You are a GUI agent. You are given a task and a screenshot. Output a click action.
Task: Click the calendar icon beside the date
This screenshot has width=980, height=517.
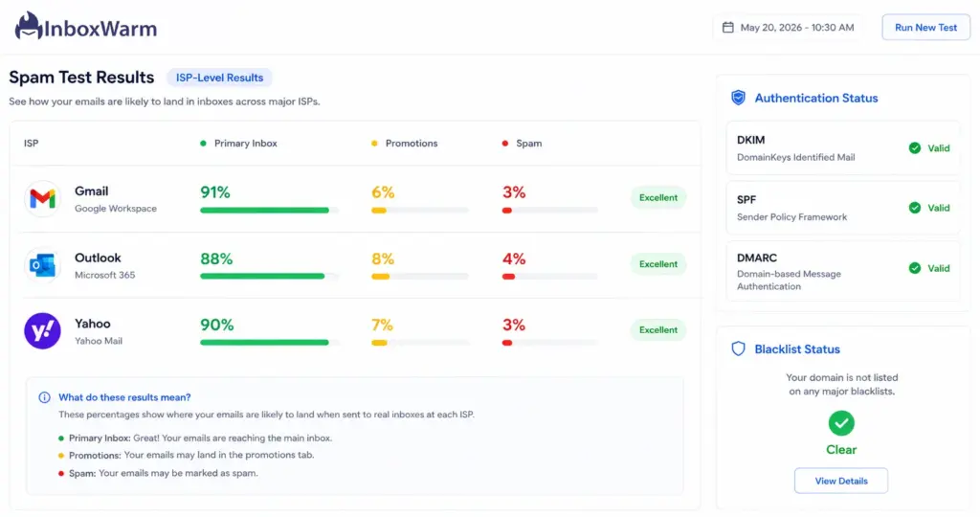(728, 28)
